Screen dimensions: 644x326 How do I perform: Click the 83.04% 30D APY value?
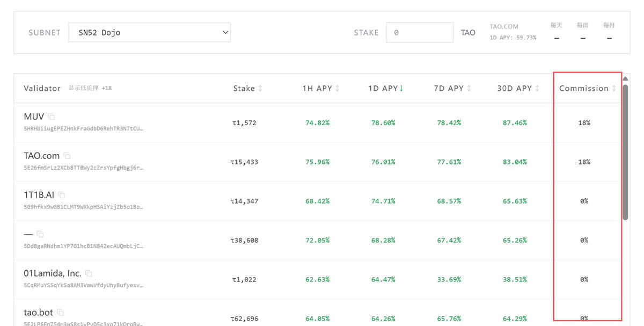515,162
